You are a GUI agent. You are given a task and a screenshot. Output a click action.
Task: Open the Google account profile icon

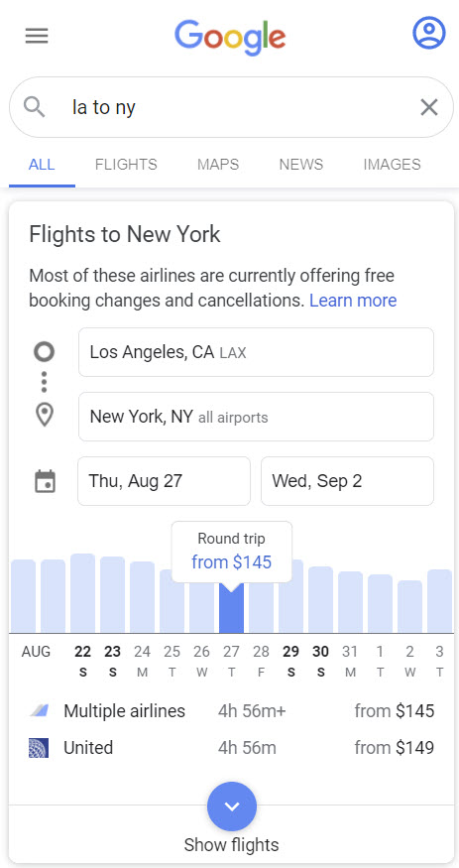(428, 33)
